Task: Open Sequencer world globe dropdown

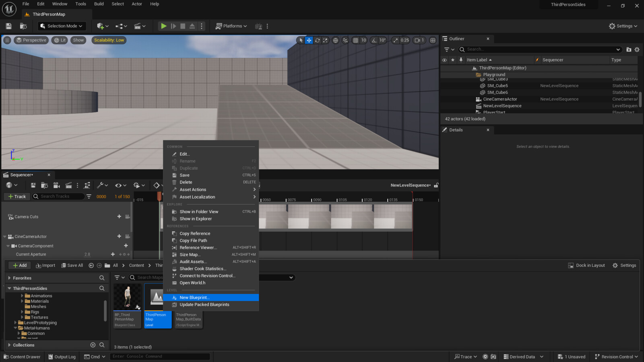Action: click(12, 185)
